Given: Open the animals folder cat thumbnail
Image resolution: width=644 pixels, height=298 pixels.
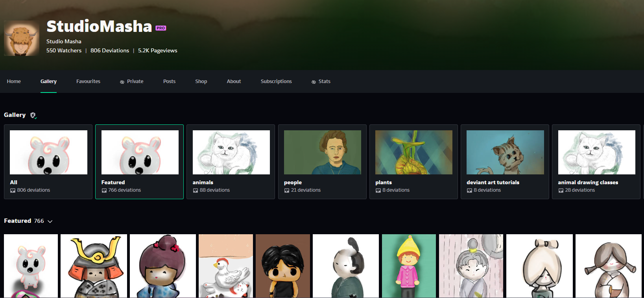Looking at the screenshot, I should 231,152.
